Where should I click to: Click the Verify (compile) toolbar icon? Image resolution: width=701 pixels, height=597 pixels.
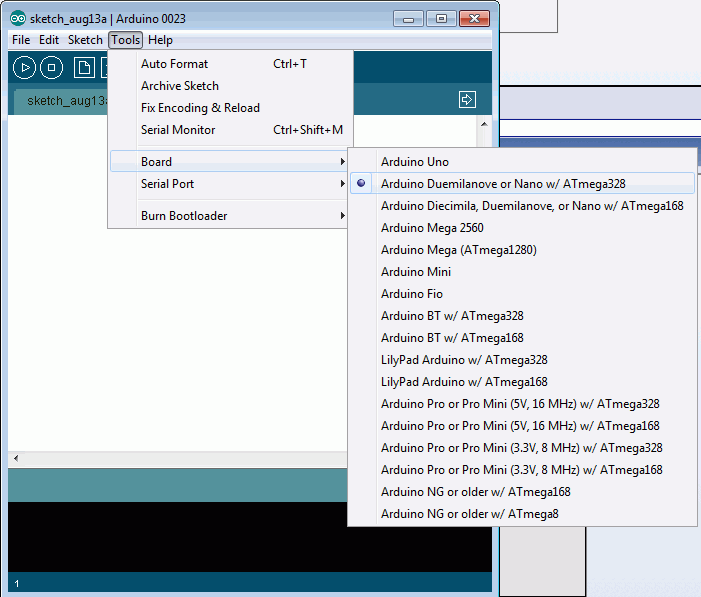click(x=25, y=68)
